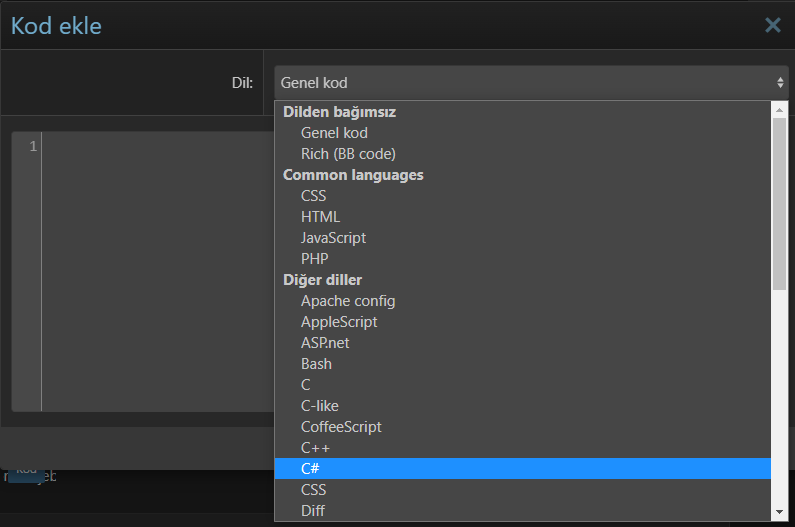Select PHP from the dropdown list
795x527 pixels.
point(314,259)
